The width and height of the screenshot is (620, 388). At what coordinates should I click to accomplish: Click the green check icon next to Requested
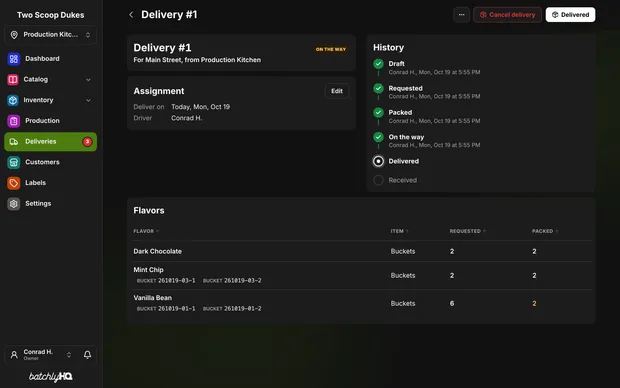378,88
